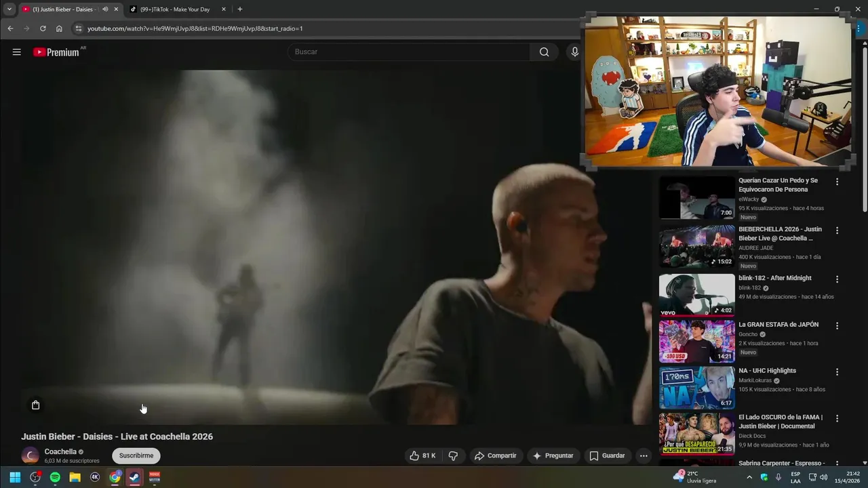Open the Coachella channel name link
The width and height of the screenshot is (868, 488).
coord(60,451)
